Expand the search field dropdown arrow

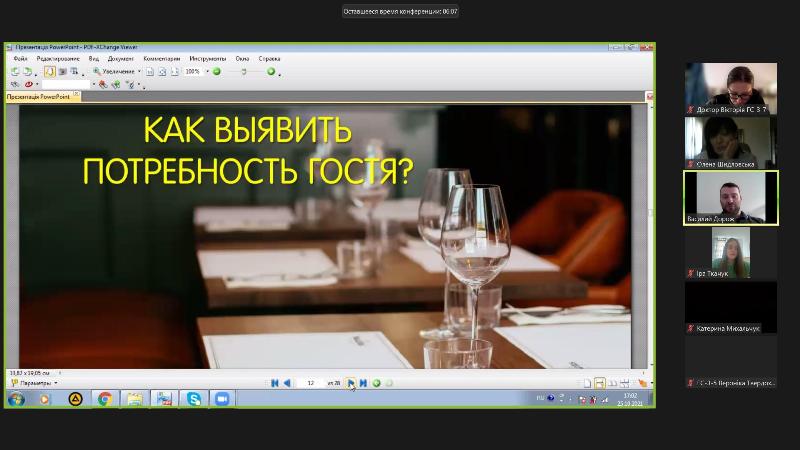(93, 84)
